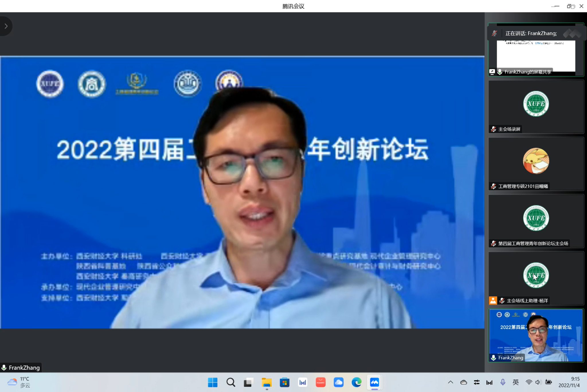Click muted mic icon beside 第四届工商管理青年创新论坛主会场

pos(493,244)
